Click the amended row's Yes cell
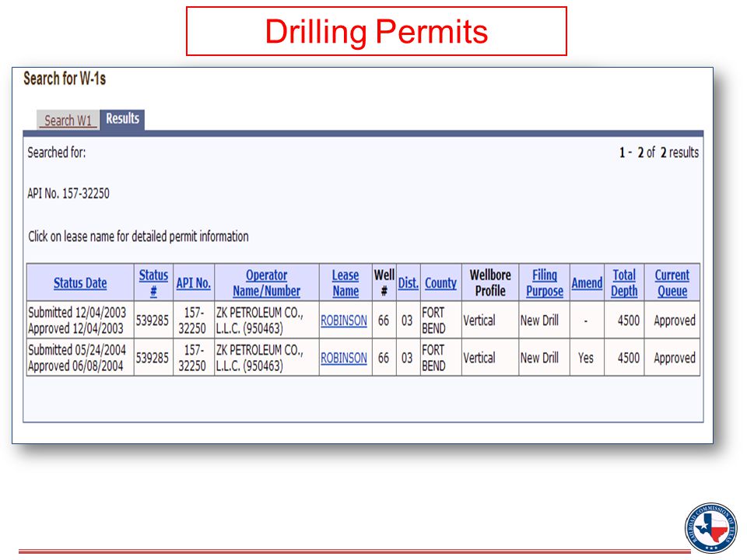This screenshot has width=747, height=560. 586,358
